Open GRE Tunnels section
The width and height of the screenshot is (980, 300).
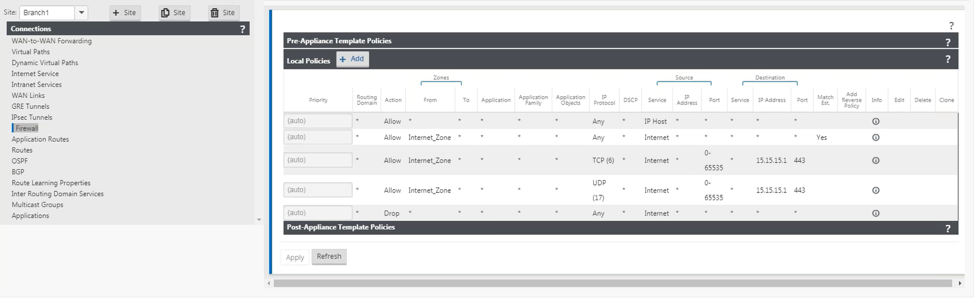tap(30, 106)
